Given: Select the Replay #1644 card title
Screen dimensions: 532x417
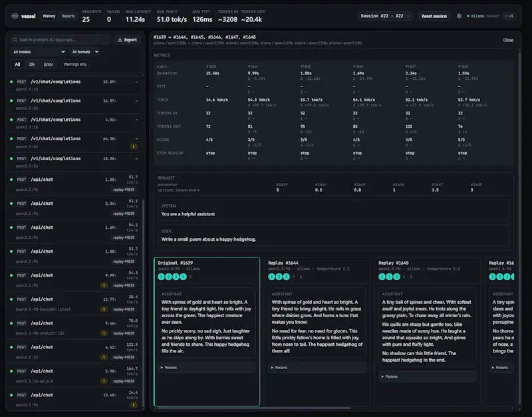Looking at the screenshot, I should [283, 263].
